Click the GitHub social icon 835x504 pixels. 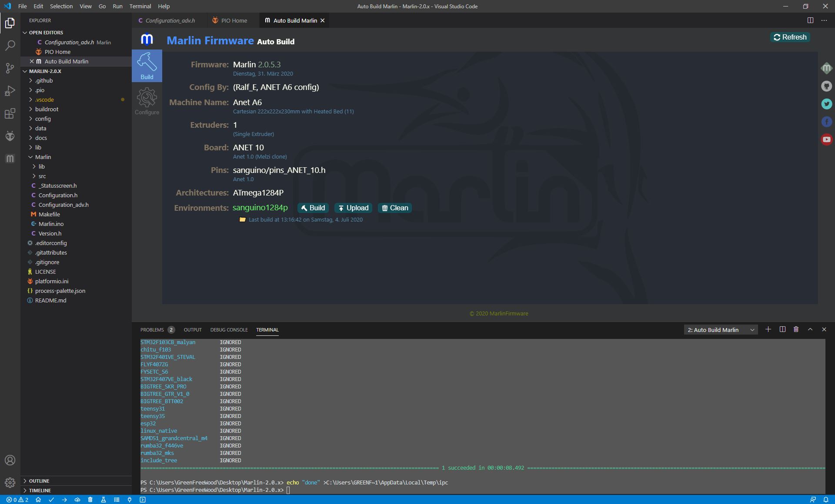[826, 86]
